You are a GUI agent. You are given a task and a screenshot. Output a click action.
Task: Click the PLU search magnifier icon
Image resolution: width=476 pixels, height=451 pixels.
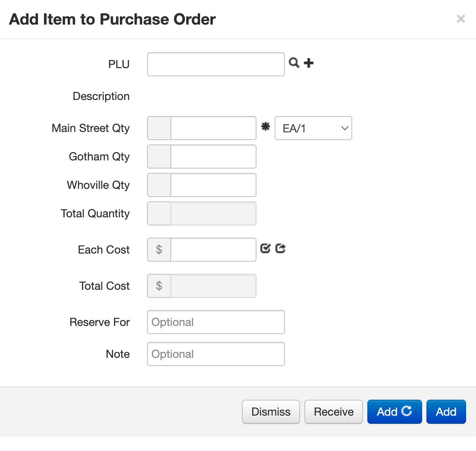(294, 63)
